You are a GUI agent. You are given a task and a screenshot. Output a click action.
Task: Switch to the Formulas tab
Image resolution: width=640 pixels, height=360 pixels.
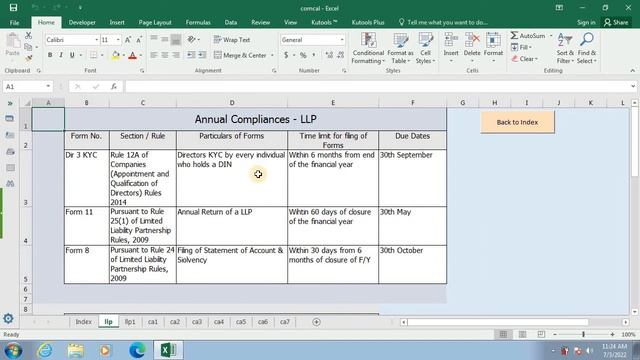point(198,22)
